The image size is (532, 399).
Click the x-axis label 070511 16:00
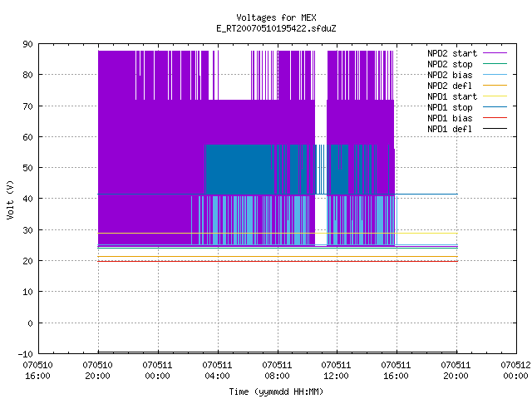click(396, 371)
